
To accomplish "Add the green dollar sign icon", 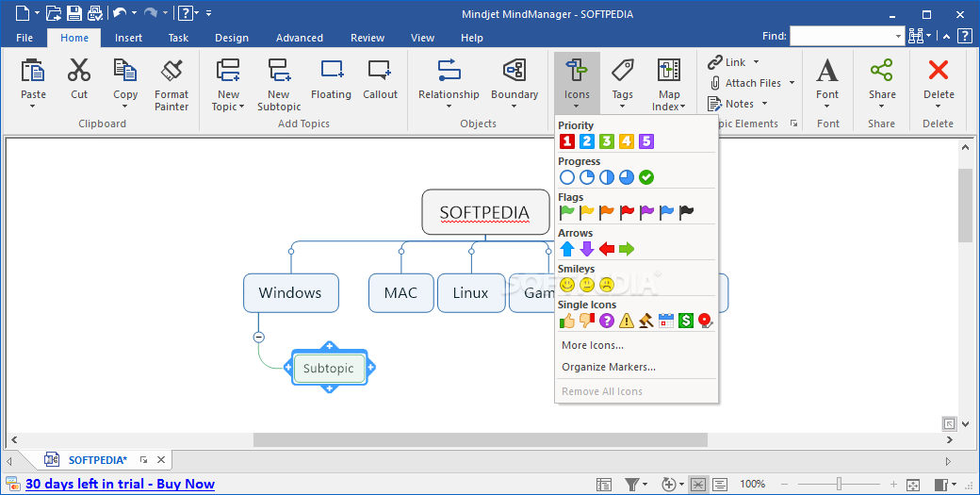I will point(686,321).
